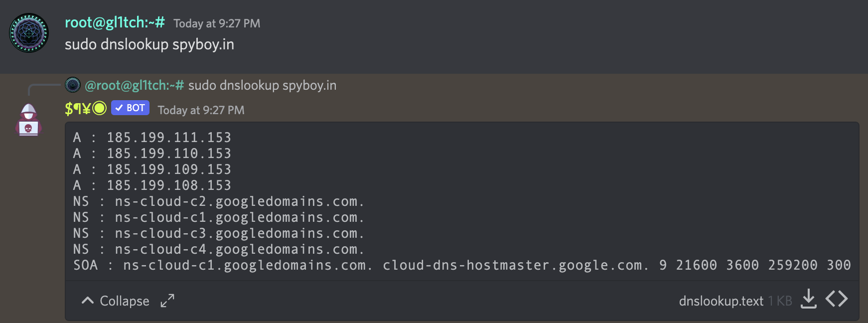The height and width of the screenshot is (323, 868).
Task: Click the reply preview text 'sudo dnslookup spyboy.in'
Action: [x=262, y=86]
